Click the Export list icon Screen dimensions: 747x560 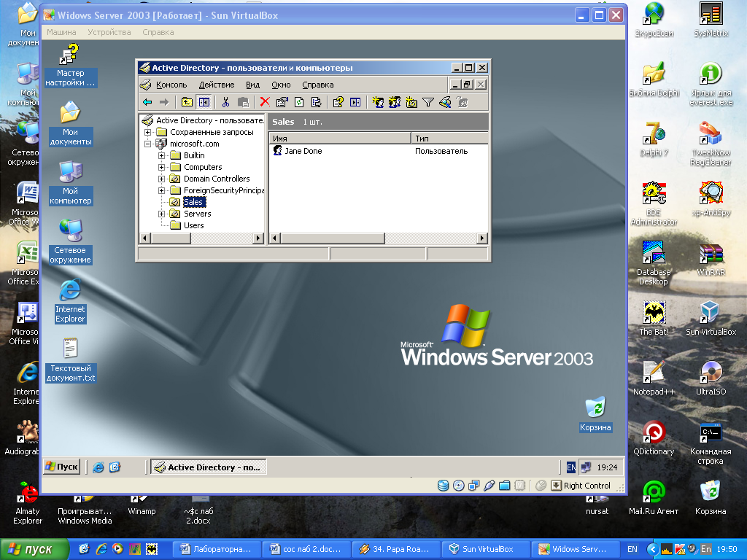(316, 102)
